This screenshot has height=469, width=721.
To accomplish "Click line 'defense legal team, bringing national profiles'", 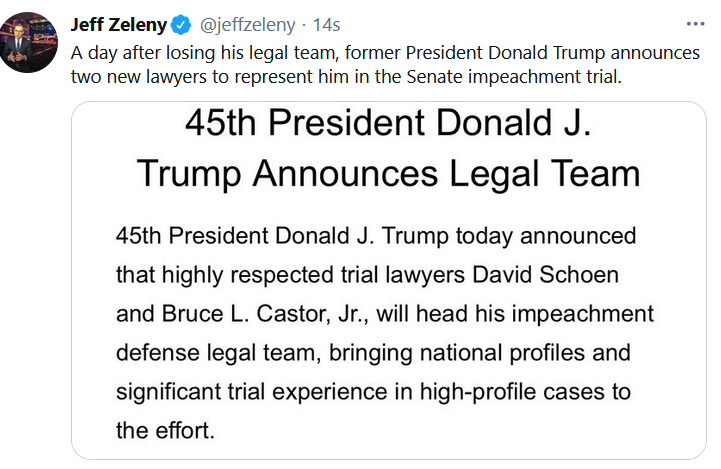I will pos(373,353).
